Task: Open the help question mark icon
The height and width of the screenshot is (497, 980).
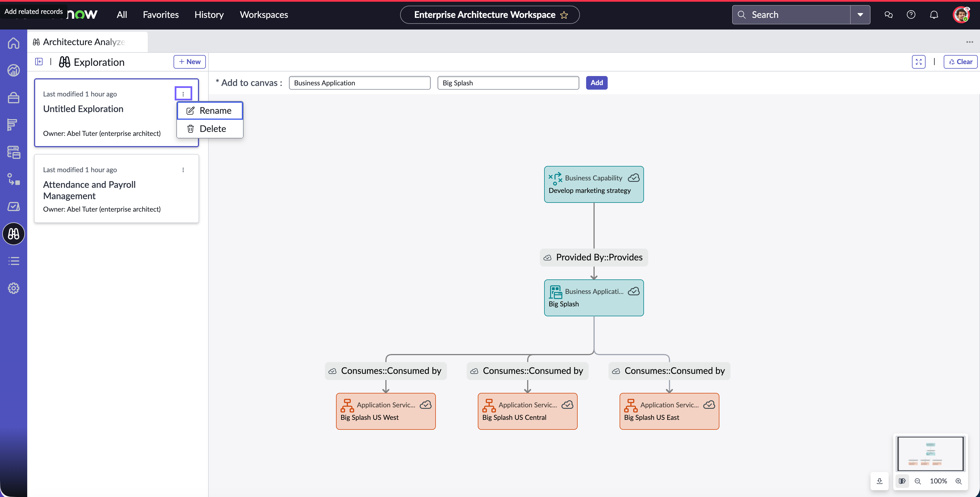Action: (x=911, y=14)
